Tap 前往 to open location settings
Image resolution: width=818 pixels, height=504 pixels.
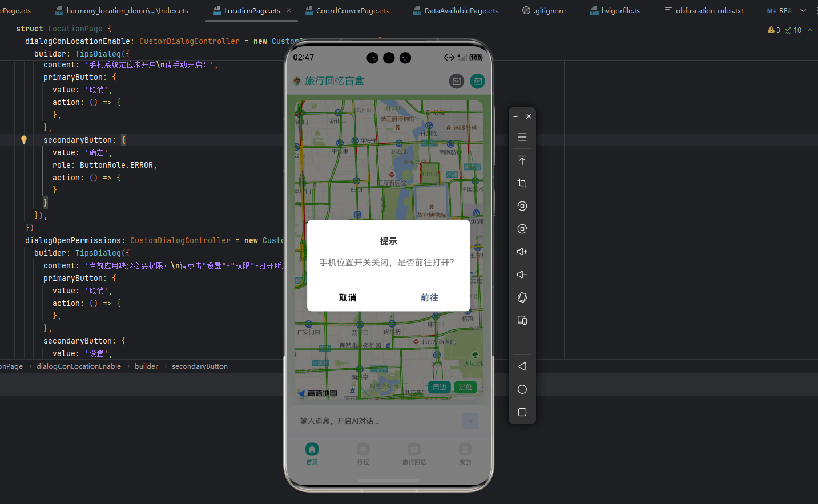click(429, 297)
